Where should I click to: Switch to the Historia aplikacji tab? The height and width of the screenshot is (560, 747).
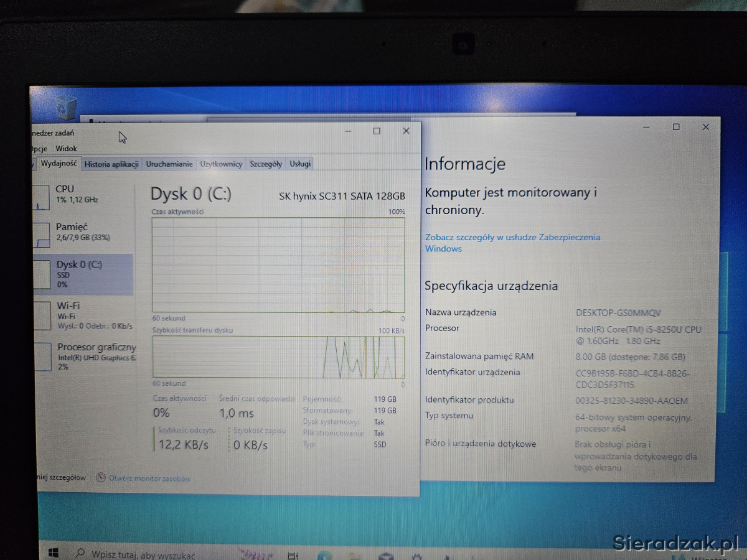pyautogui.click(x=111, y=164)
